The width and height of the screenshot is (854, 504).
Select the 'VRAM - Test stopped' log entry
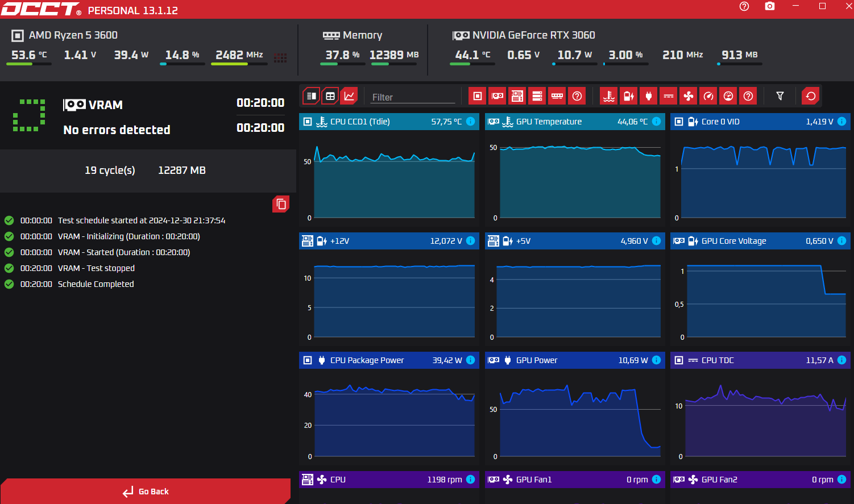[96, 268]
